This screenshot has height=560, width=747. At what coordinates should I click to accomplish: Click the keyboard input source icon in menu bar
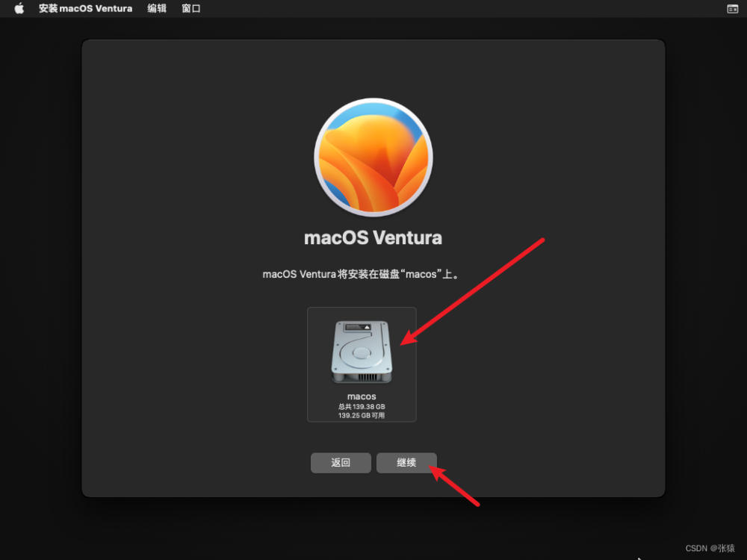(x=732, y=8)
